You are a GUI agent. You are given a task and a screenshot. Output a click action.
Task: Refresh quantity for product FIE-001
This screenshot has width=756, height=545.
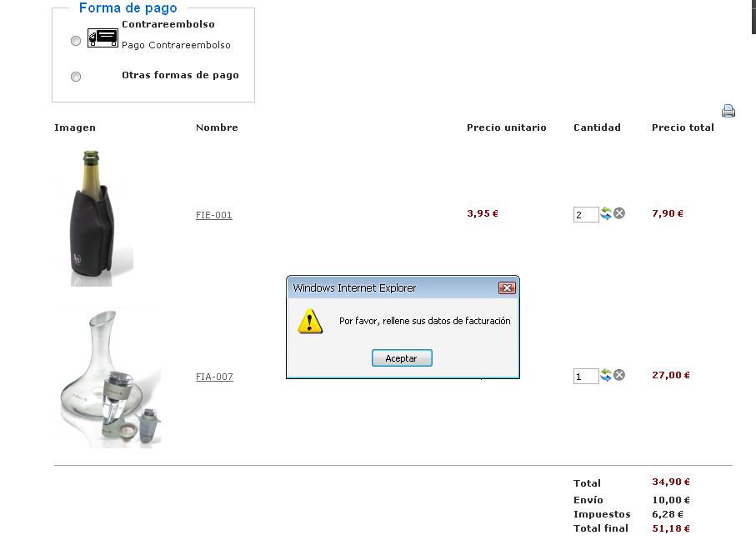click(x=606, y=213)
